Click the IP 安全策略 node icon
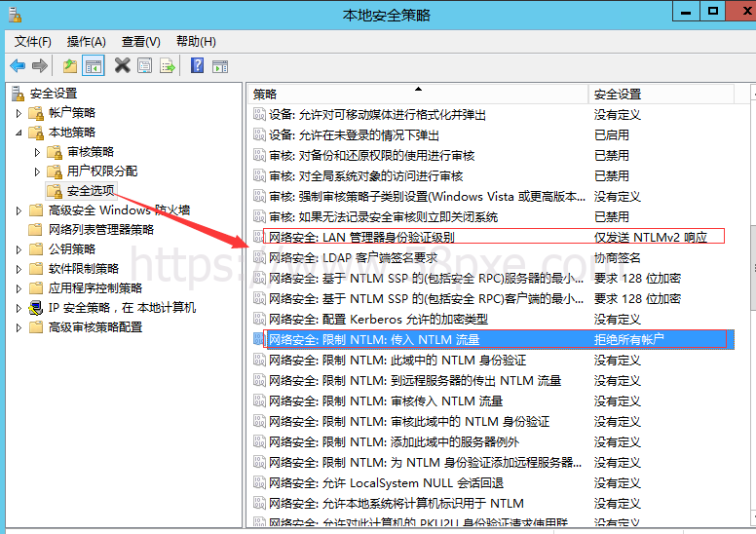The image size is (756, 534). tap(36, 308)
